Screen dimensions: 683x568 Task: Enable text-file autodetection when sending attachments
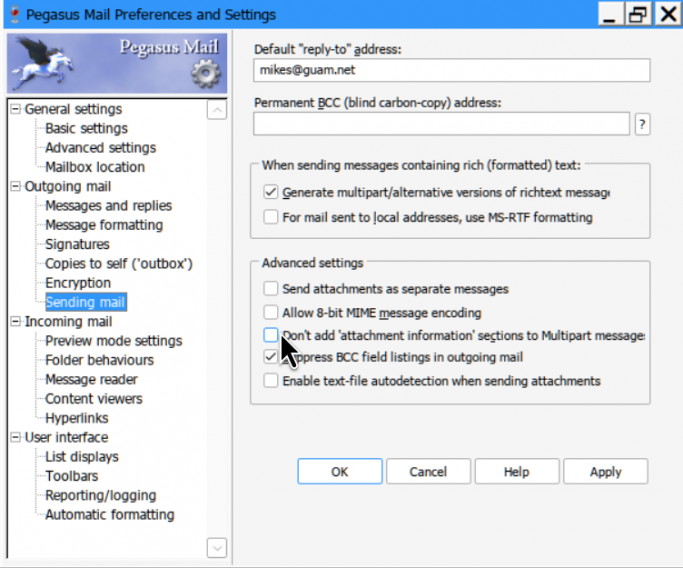(270, 380)
